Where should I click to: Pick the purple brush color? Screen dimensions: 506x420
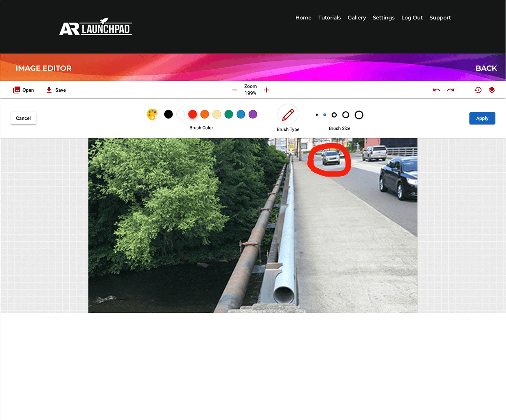click(x=253, y=114)
